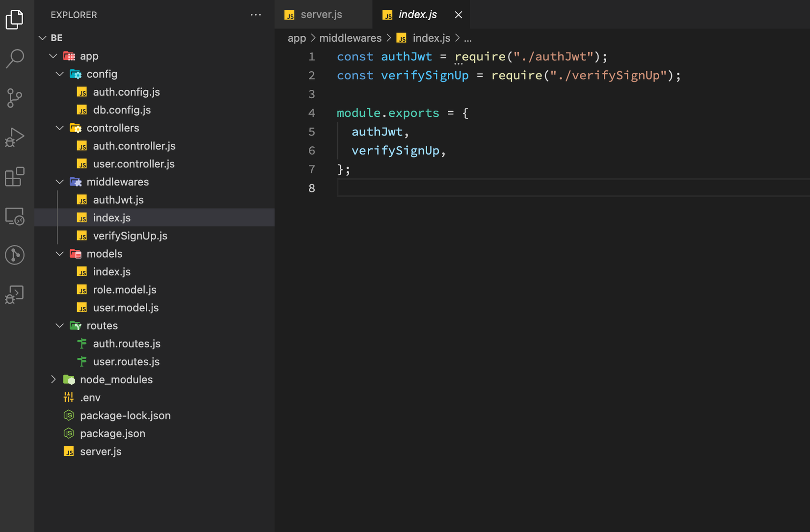Open authJwt.js in middlewares
The height and width of the screenshot is (532, 810).
[x=154, y=200]
